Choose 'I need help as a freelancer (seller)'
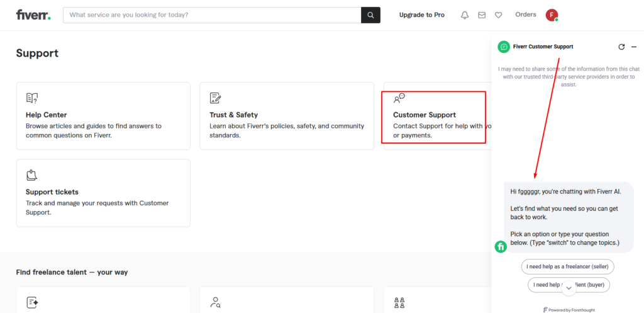This screenshot has width=644, height=313. coord(568,266)
